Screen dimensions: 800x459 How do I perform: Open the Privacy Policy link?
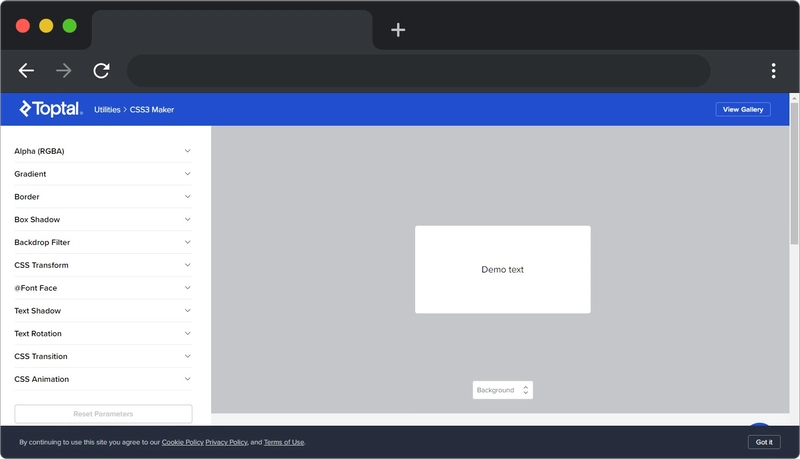click(227, 442)
